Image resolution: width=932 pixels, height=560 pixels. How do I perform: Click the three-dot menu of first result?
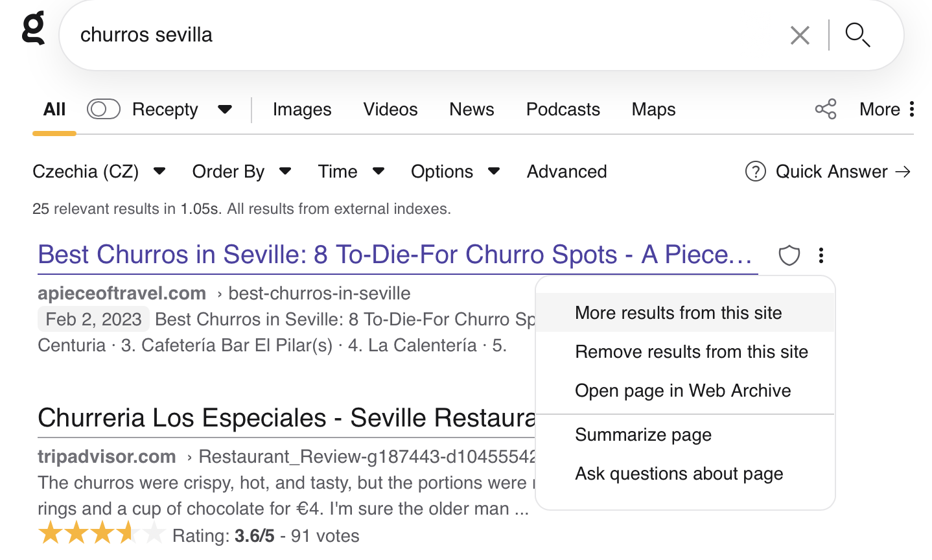point(821,255)
